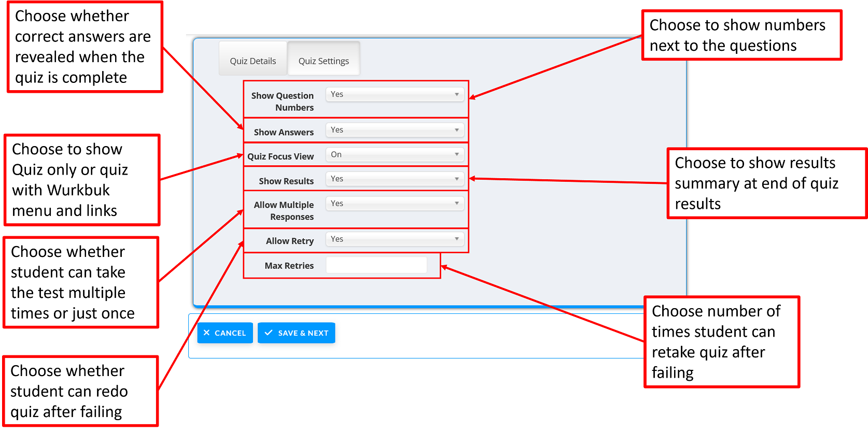Expand the Show Answers dropdown
The height and width of the screenshot is (432, 868).
(395, 130)
